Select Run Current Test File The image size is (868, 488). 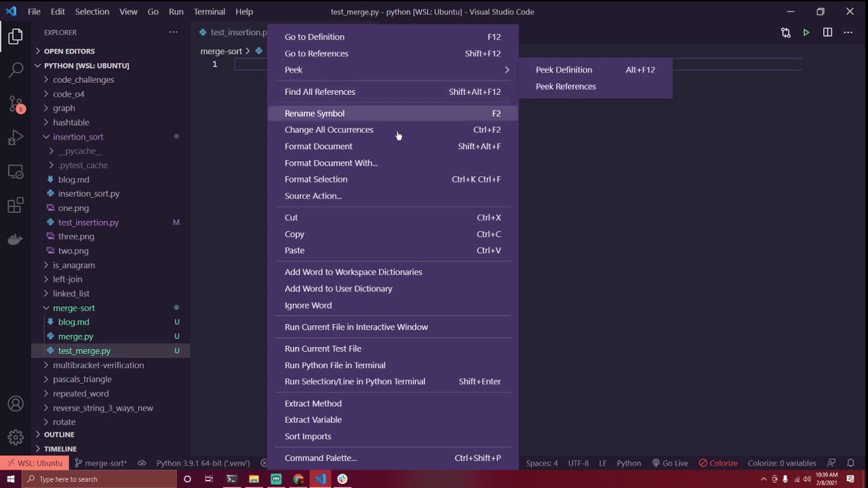tap(393, 348)
